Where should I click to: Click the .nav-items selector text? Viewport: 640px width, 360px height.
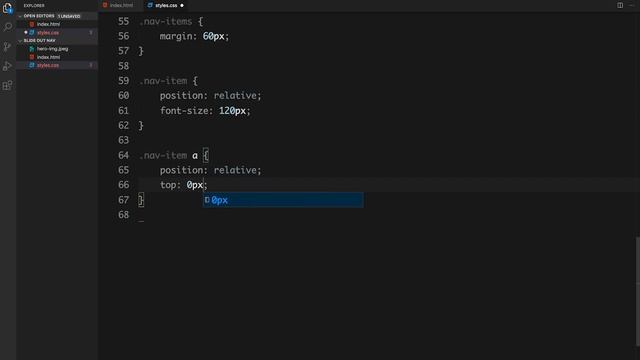[x=166, y=21]
